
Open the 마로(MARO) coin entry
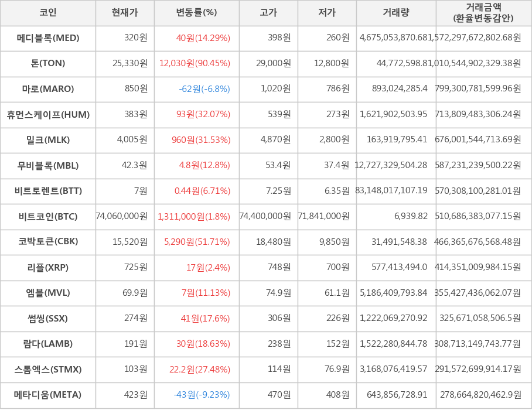point(48,89)
